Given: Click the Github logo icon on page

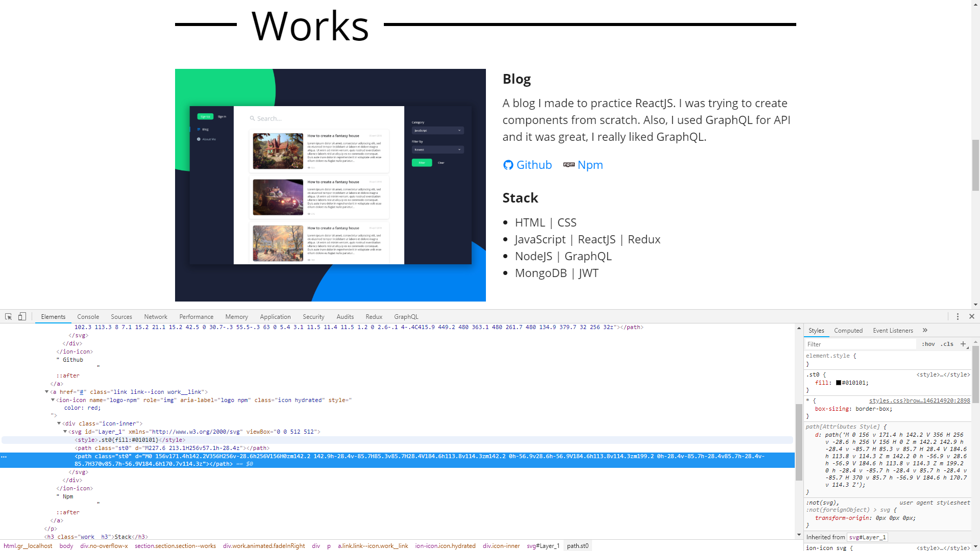Looking at the screenshot, I should point(508,165).
